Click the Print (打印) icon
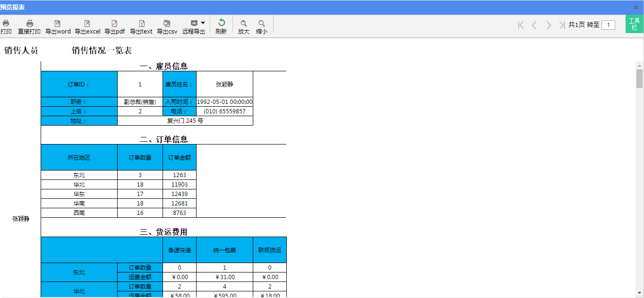The width and height of the screenshot is (644, 298). (x=6, y=26)
